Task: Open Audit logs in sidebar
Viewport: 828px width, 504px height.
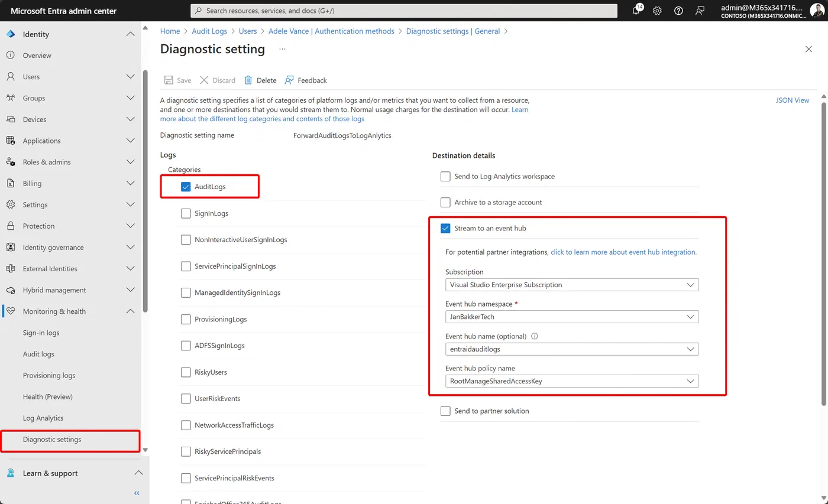Action: (x=38, y=354)
